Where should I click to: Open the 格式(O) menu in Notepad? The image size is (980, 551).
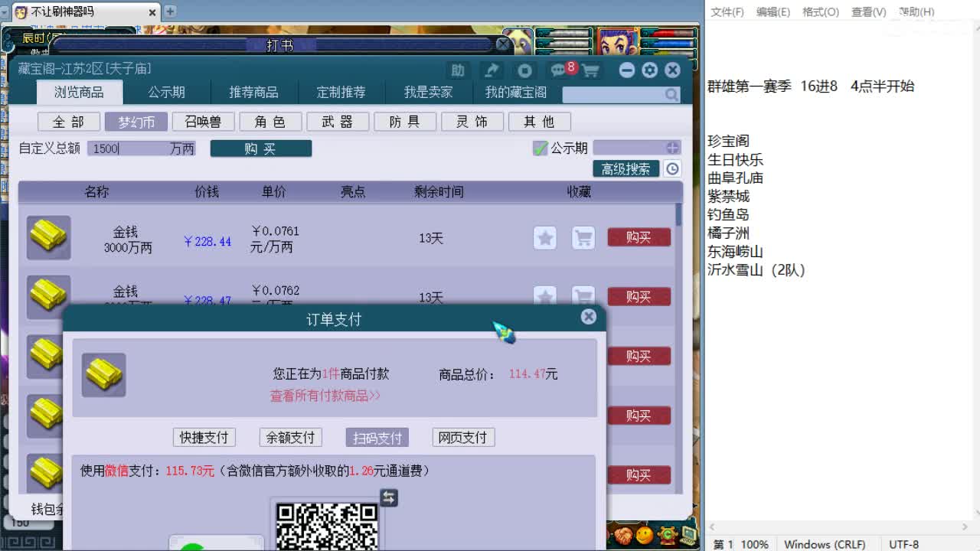[821, 11]
